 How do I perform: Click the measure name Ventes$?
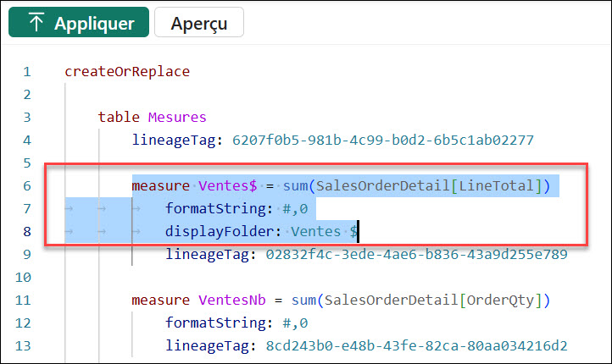click(228, 185)
